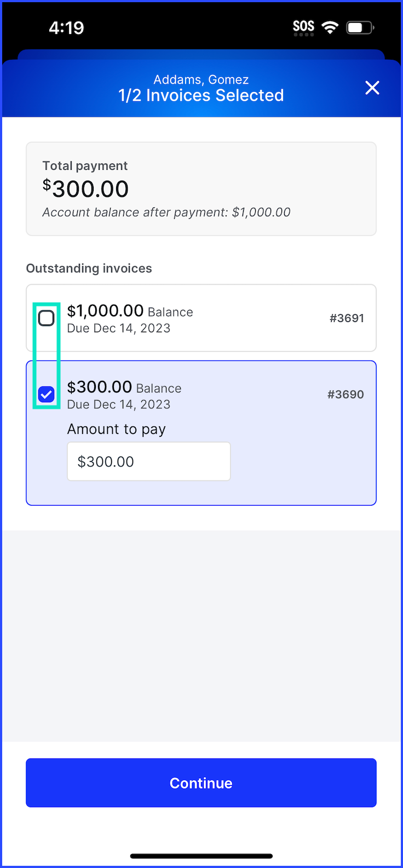Tap the Continue button
403x868 pixels.
pyautogui.click(x=201, y=783)
